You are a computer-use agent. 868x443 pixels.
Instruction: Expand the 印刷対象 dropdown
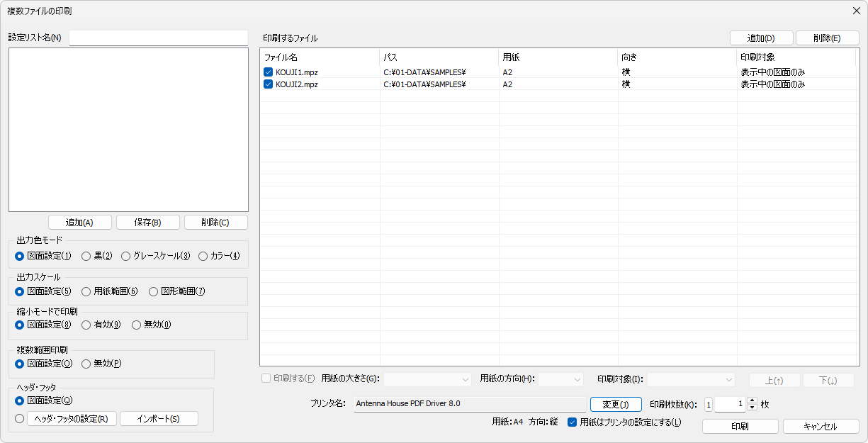(691, 379)
